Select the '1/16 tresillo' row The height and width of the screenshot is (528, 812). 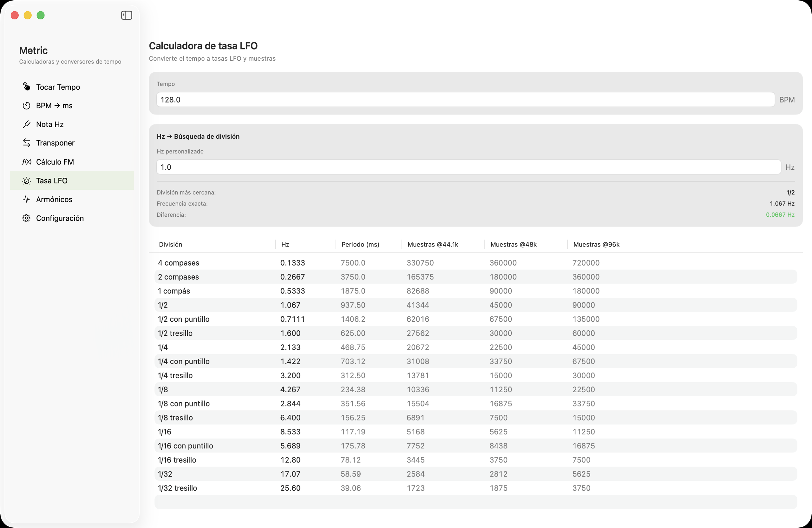click(x=475, y=460)
